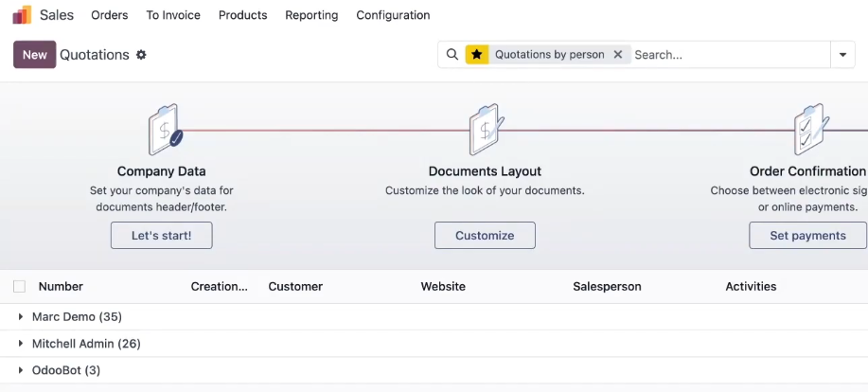Sort by the Website column header
The height and width of the screenshot is (392, 868).
(x=443, y=286)
